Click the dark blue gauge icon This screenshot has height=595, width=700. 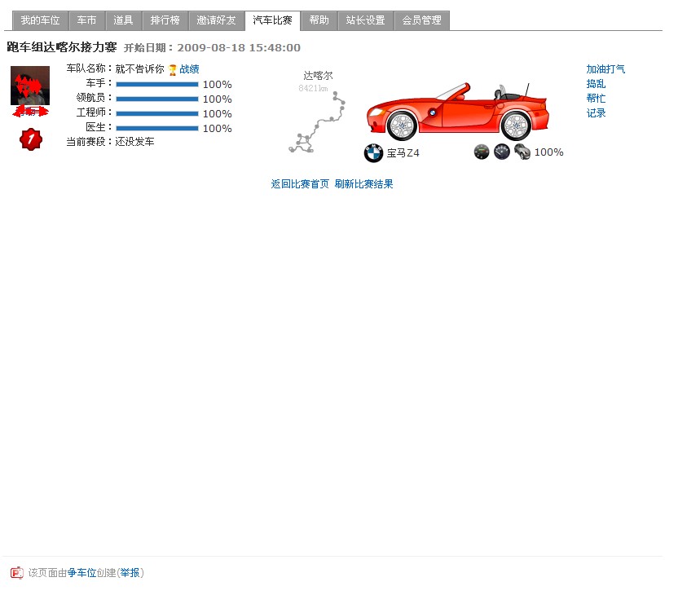pyautogui.click(x=502, y=152)
